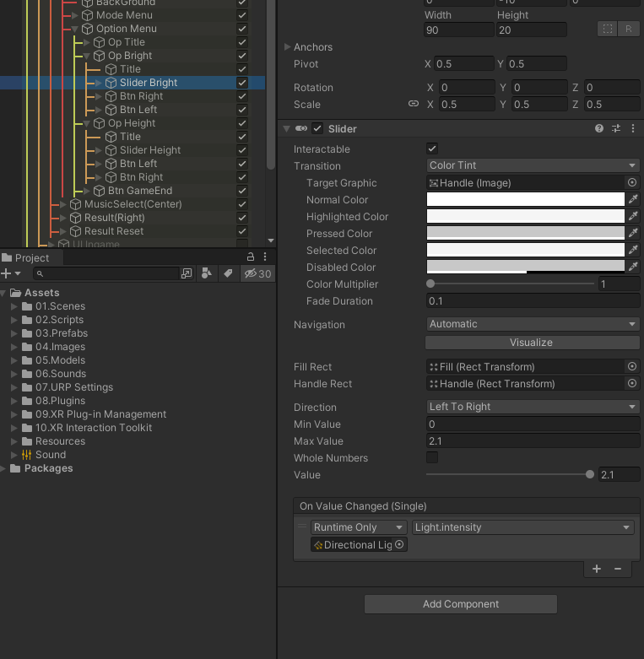Pick Highlighted Color with eyedropper
The image size is (644, 659).
[633, 216]
